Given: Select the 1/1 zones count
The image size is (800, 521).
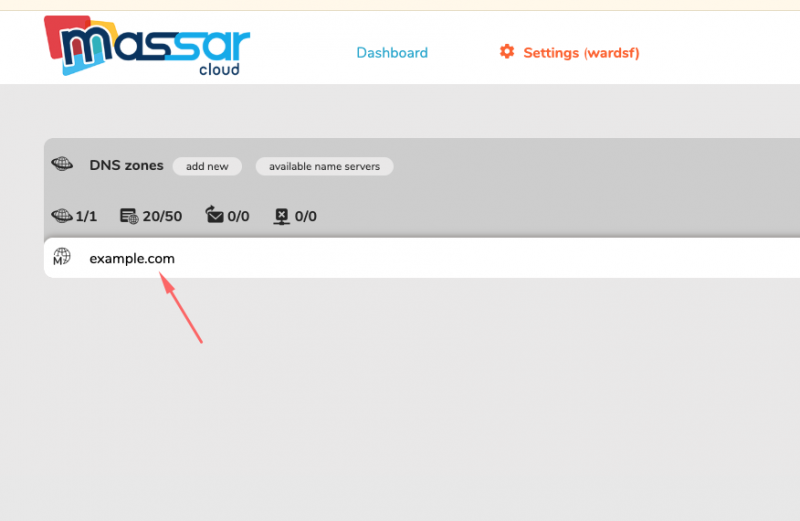Looking at the screenshot, I should click(86, 216).
